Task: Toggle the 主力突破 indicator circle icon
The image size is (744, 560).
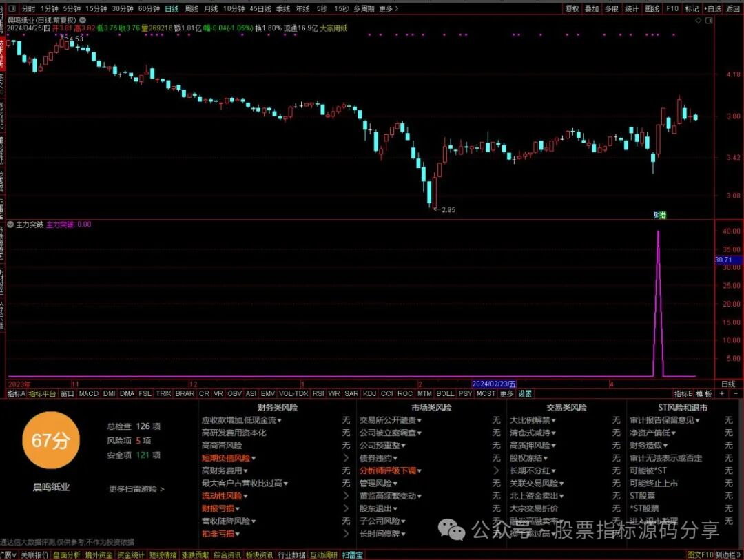Action: pyautogui.click(x=10, y=225)
